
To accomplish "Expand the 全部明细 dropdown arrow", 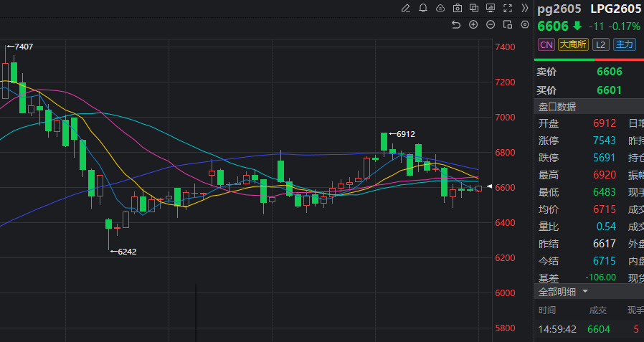I will point(585,292).
